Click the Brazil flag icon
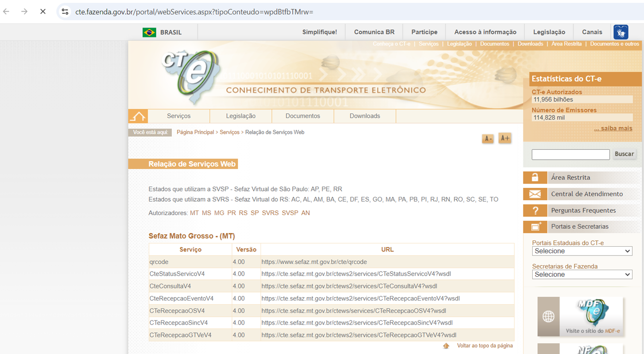The height and width of the screenshot is (354, 644). (x=149, y=32)
